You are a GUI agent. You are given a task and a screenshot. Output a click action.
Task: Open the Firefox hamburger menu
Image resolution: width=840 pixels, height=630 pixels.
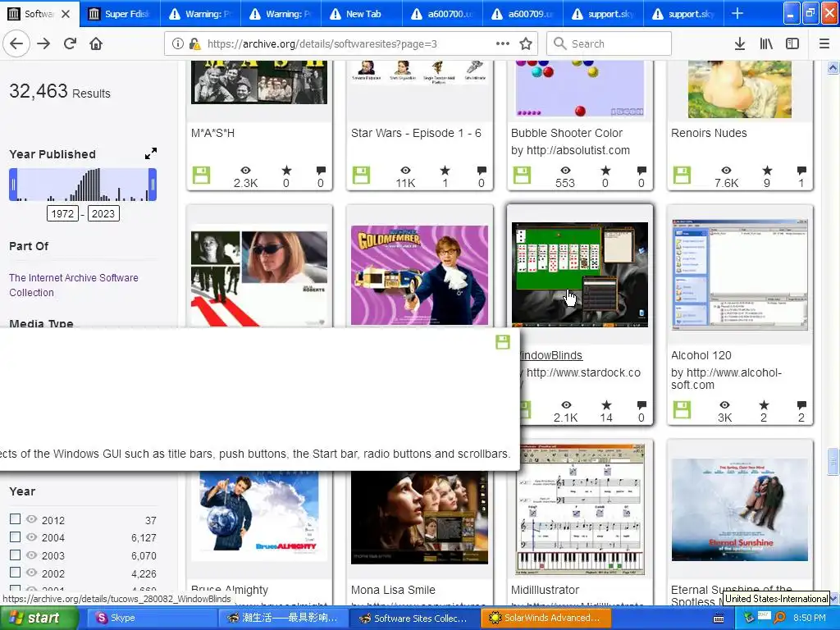click(x=824, y=44)
